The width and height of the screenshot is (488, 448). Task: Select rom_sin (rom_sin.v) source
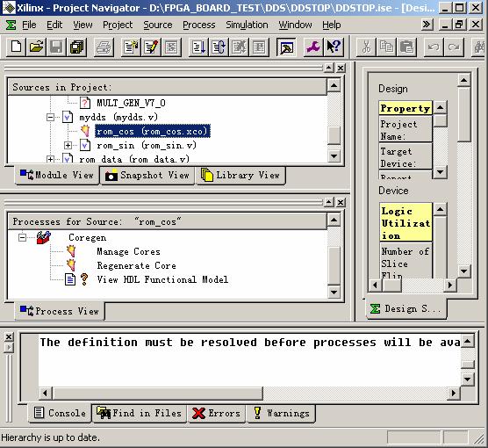(147, 145)
